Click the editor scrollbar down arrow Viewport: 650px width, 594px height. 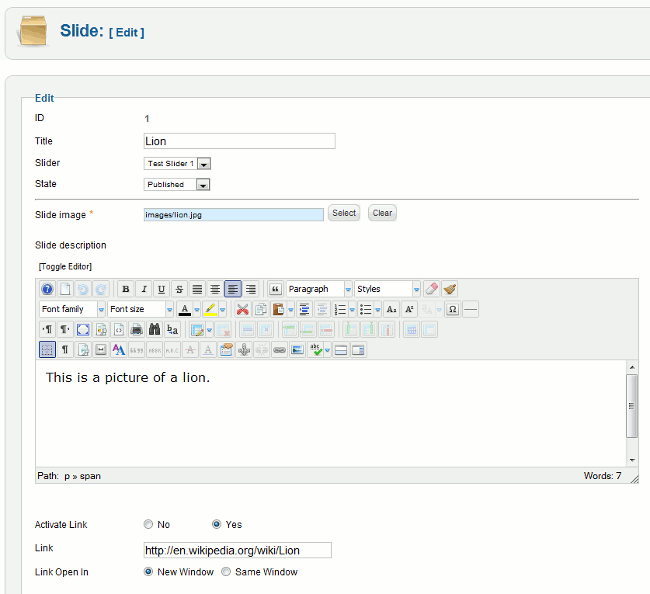point(632,460)
